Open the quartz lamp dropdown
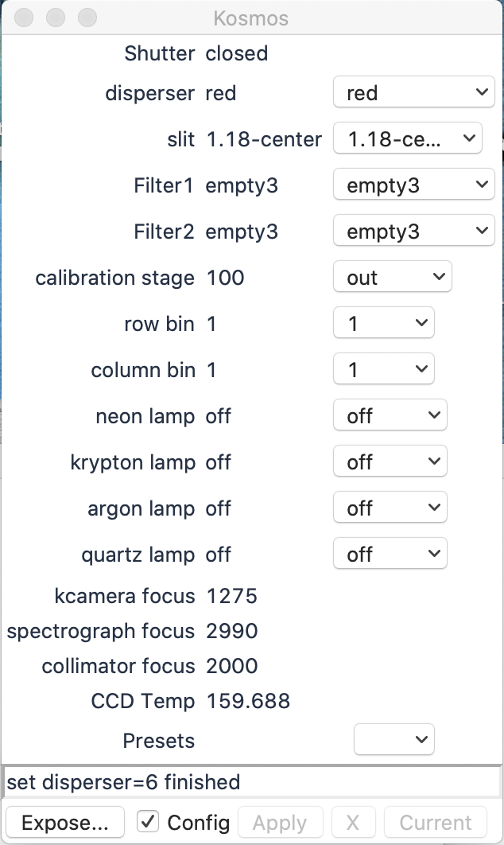This screenshot has width=504, height=845. coord(390,555)
